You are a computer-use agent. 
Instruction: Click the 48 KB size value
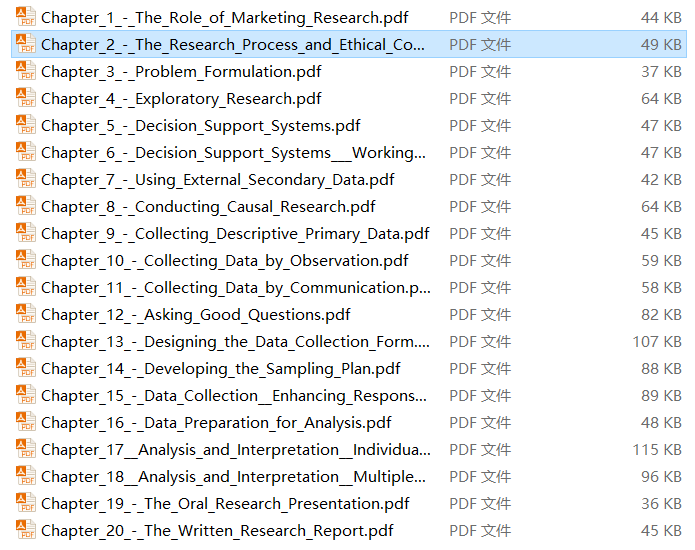click(661, 423)
